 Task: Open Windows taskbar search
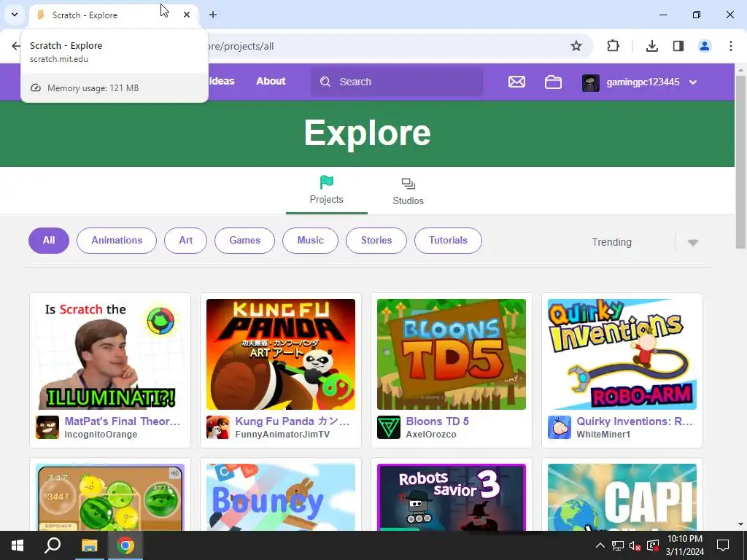(x=53, y=545)
